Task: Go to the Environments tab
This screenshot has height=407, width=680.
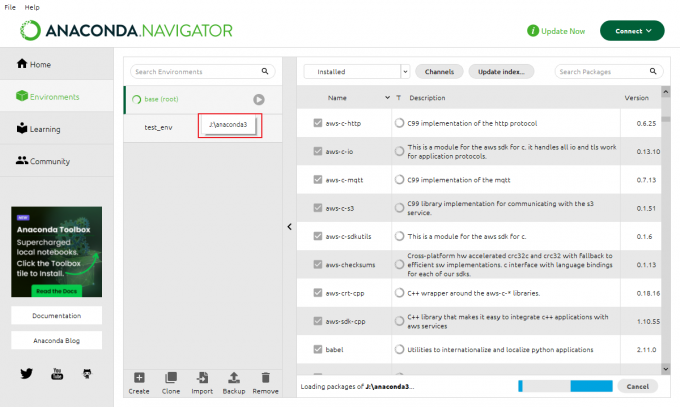Action: pyautogui.click(x=57, y=96)
